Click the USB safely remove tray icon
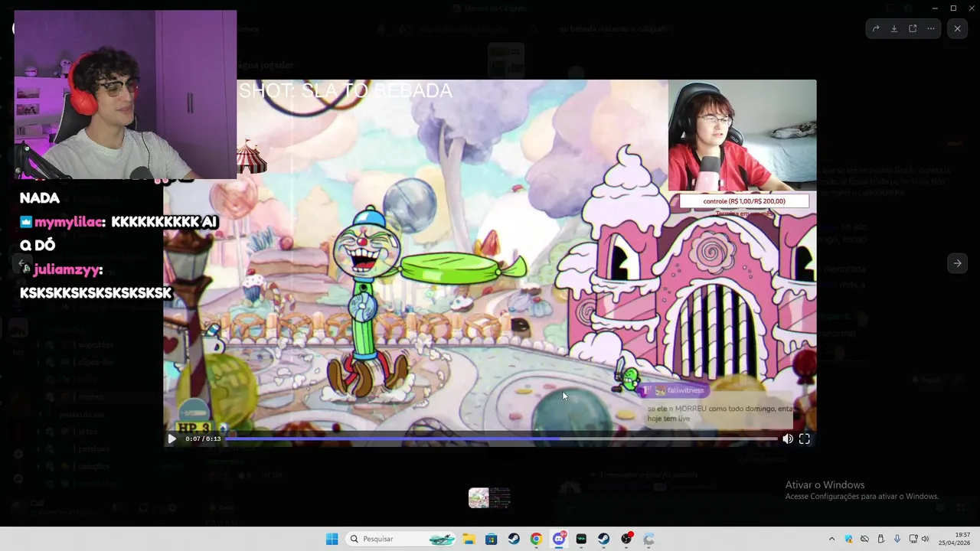Screen dimensions: 980x551 point(880,539)
